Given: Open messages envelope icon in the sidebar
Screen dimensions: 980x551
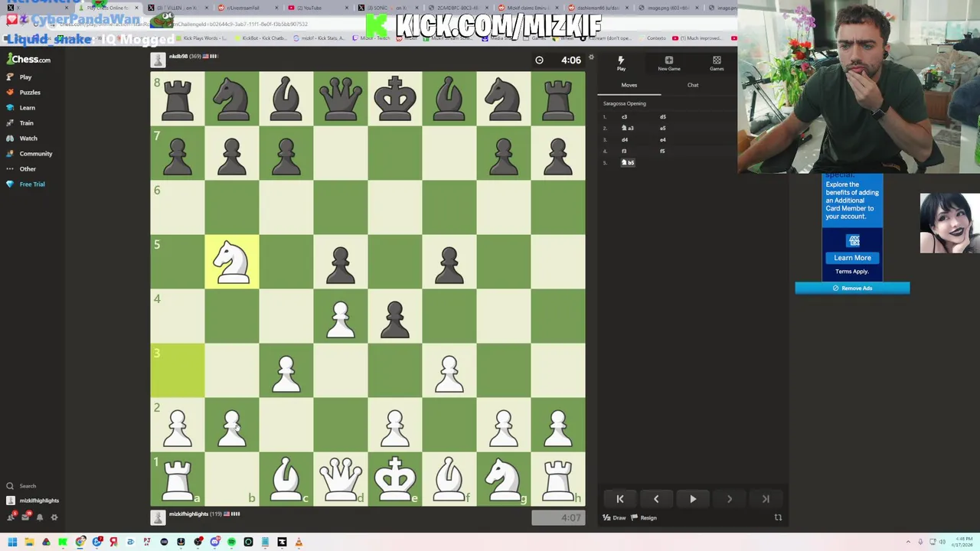Looking at the screenshot, I should pyautogui.click(x=25, y=517).
